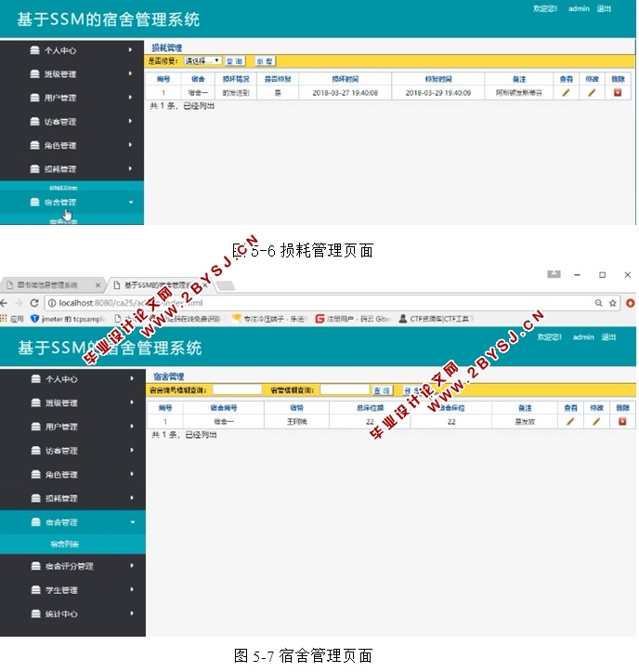Click the magnifier zoom icon in address bar
This screenshot has height=672, width=639.
[x=598, y=303]
